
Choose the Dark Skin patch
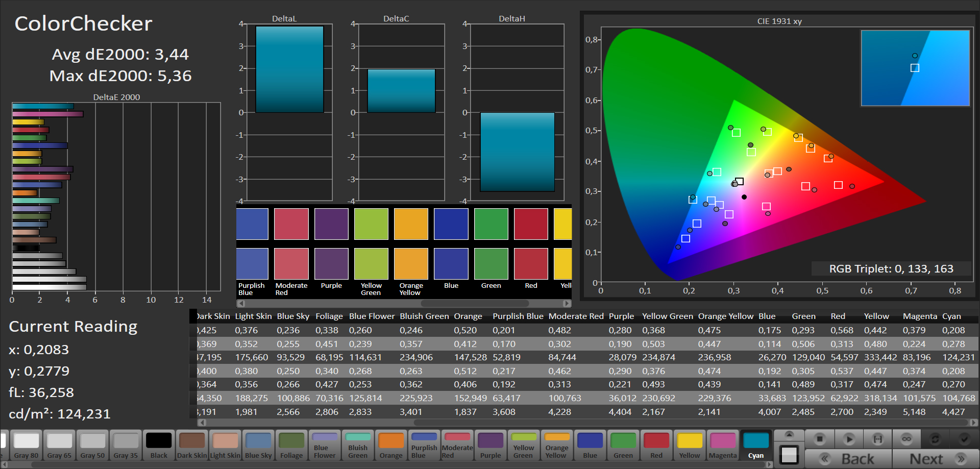coord(192,446)
